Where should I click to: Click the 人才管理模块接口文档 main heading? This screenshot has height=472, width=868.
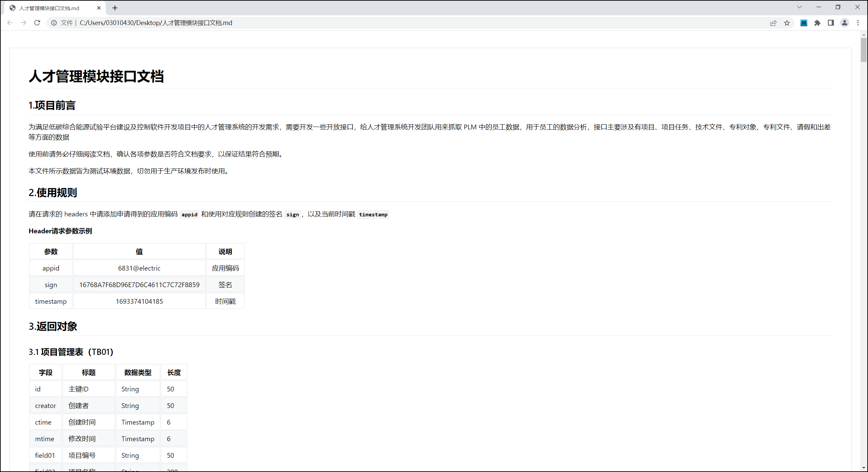coord(96,76)
